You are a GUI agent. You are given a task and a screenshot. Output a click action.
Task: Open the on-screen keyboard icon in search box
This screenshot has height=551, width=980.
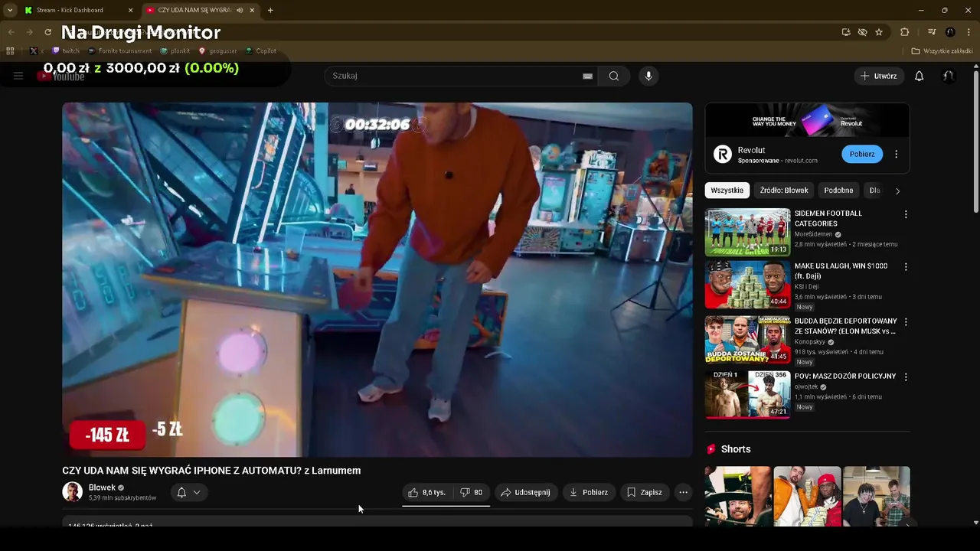point(587,76)
